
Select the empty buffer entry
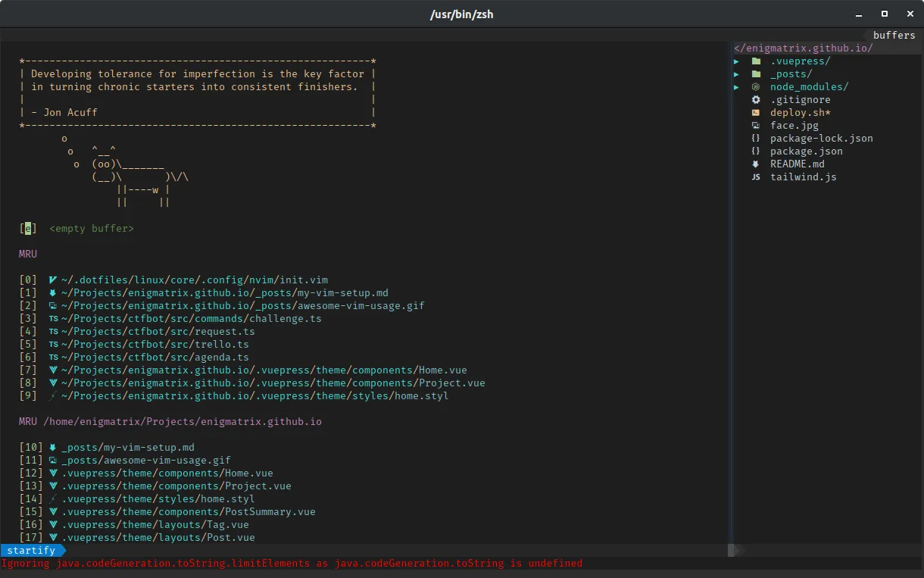click(x=91, y=228)
